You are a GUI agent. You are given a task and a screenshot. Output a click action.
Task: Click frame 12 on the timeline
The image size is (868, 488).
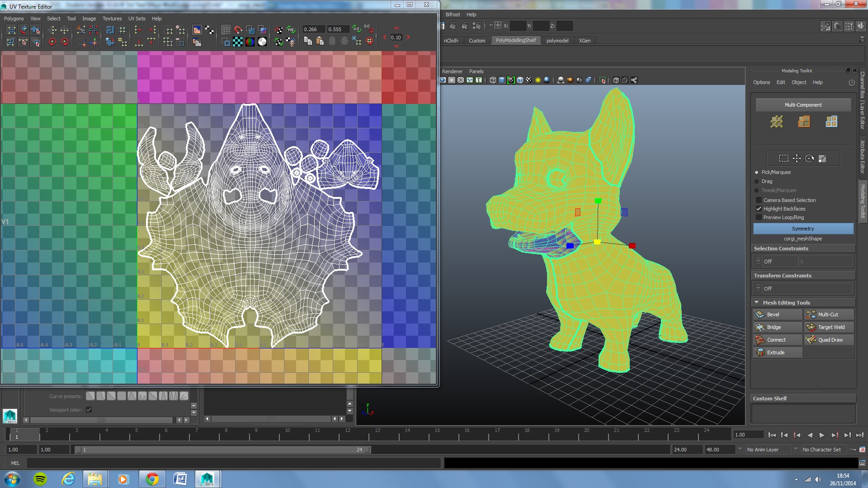[347, 434]
